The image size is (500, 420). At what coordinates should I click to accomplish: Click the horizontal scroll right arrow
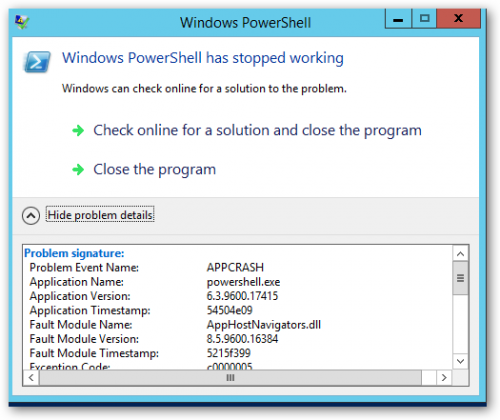[x=444, y=378]
